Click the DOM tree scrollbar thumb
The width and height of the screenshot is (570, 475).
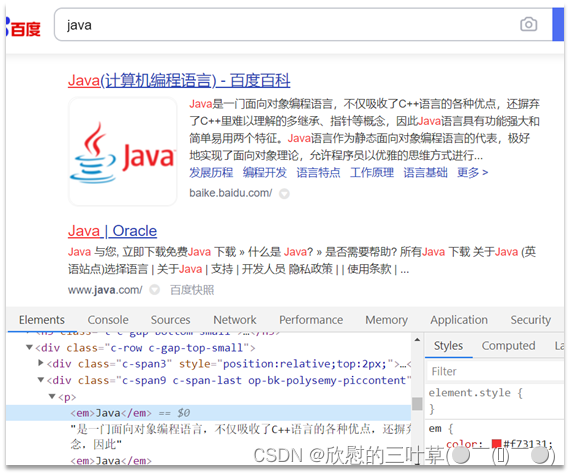coord(417,403)
